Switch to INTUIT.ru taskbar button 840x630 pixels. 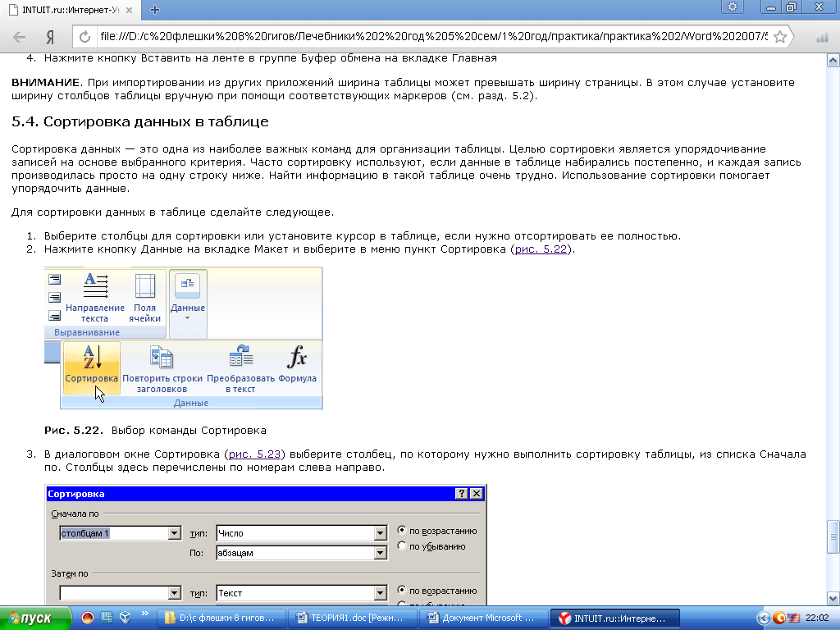tap(615, 619)
